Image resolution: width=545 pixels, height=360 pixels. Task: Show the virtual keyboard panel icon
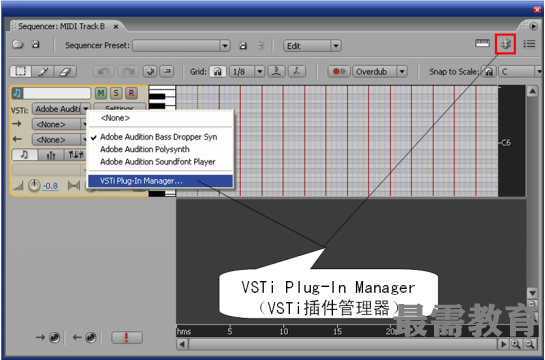click(482, 43)
